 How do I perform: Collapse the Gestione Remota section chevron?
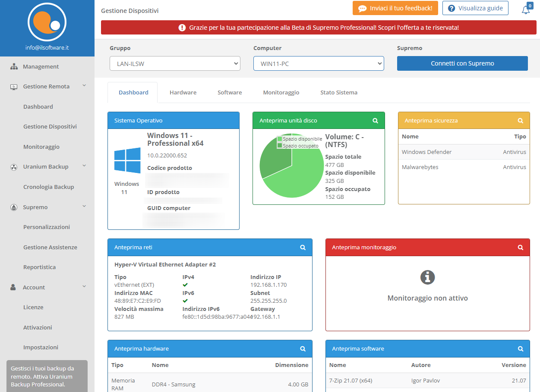coord(84,86)
